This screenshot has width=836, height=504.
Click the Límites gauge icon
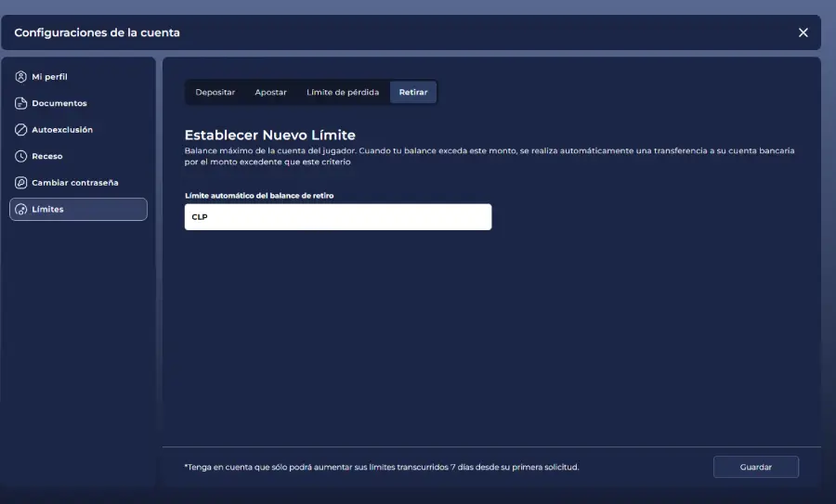(21, 210)
